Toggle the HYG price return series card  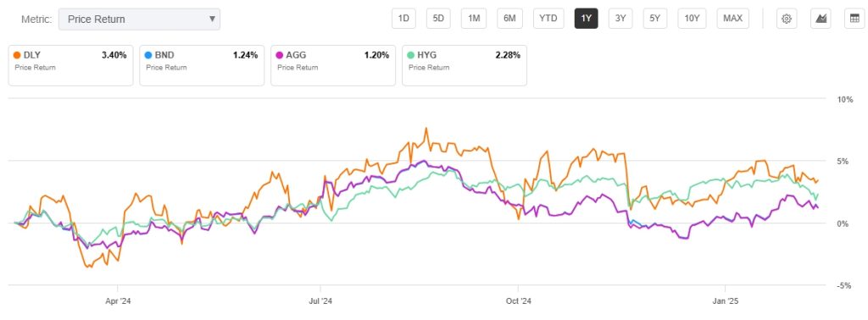click(x=465, y=65)
